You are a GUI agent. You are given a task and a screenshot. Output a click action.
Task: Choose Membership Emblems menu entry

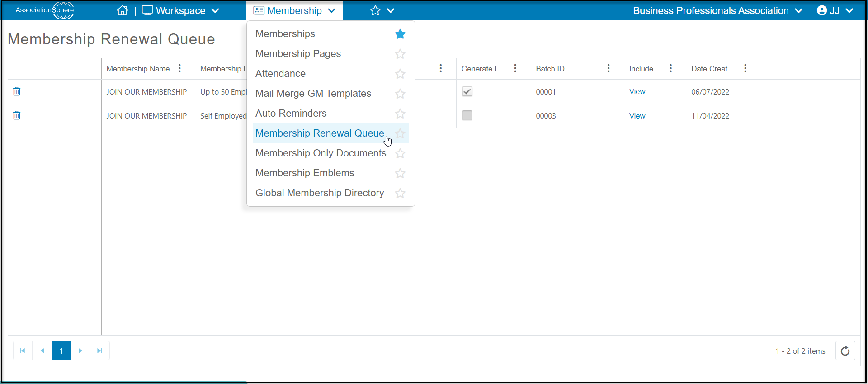(x=305, y=173)
